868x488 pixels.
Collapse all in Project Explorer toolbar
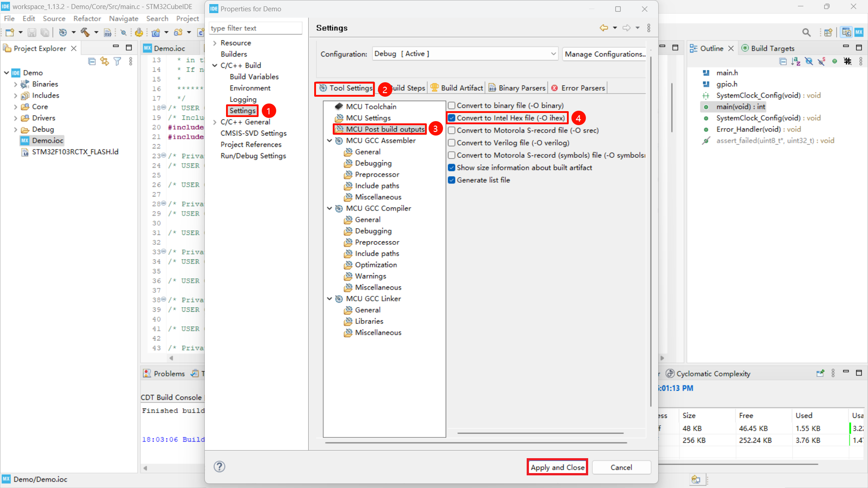coord(92,61)
